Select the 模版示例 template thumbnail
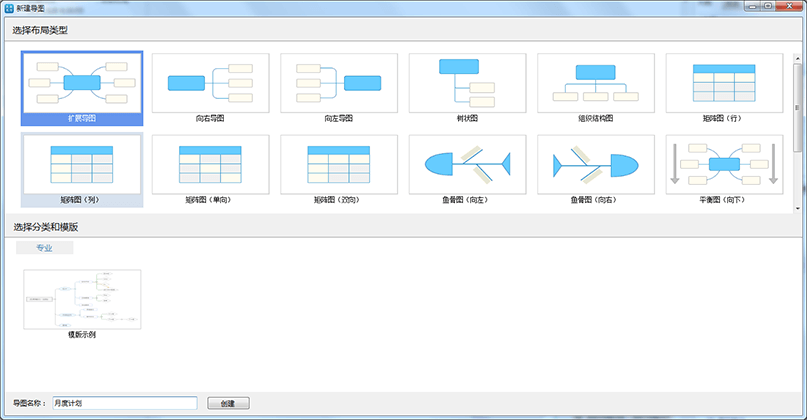This screenshot has width=807, height=420. pyautogui.click(x=82, y=299)
